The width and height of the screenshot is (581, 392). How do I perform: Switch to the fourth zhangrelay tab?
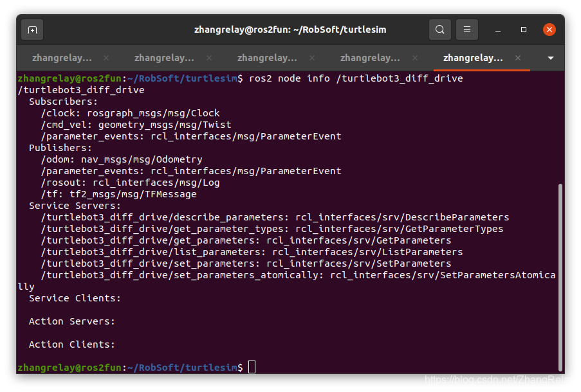370,58
